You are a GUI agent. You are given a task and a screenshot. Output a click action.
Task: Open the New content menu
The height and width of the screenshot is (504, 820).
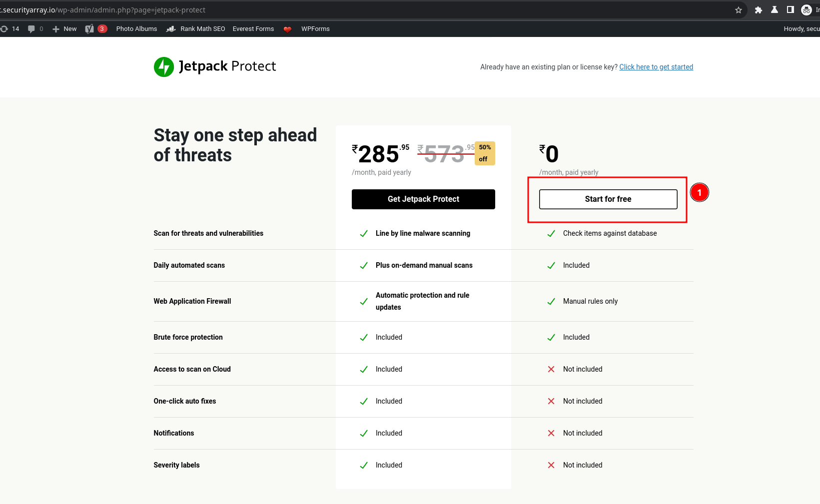tap(64, 29)
